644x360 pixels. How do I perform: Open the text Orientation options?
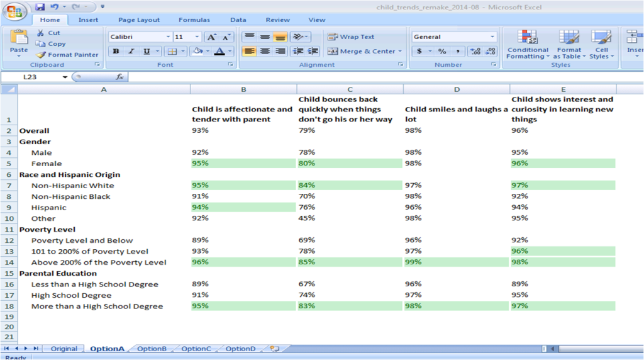pos(300,37)
